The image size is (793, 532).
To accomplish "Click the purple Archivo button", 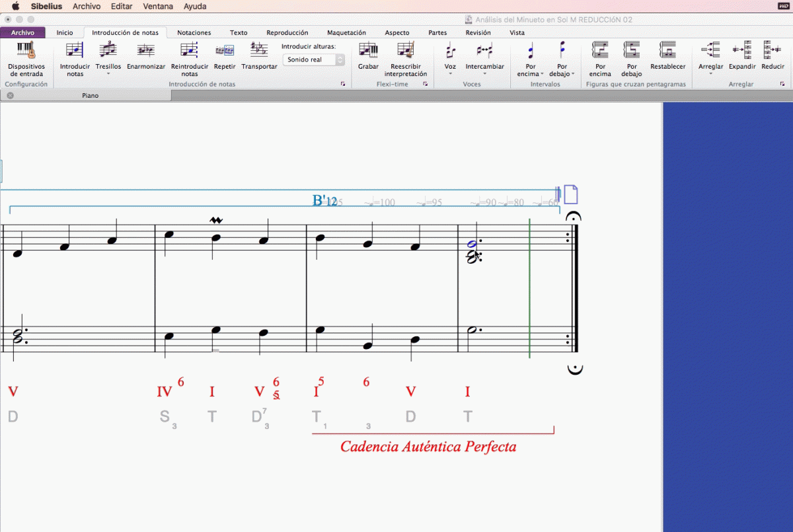I will click(x=22, y=32).
